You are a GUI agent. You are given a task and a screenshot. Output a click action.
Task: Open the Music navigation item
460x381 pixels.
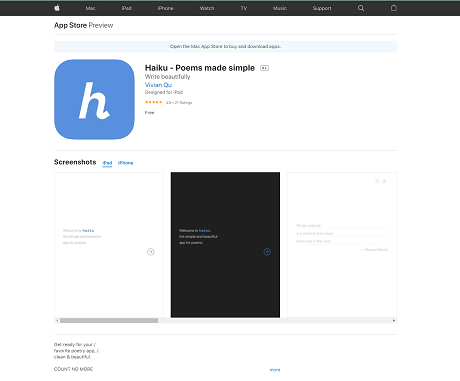[x=280, y=8]
